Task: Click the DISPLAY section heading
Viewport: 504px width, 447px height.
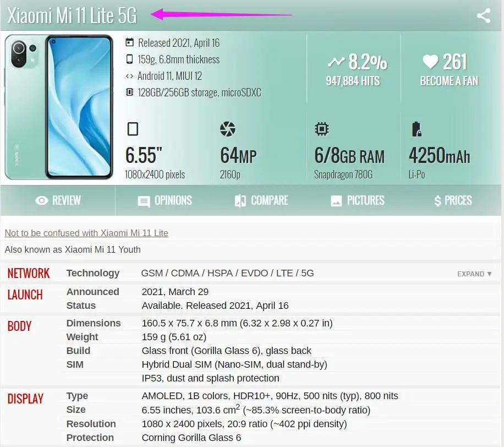Action: point(25,399)
